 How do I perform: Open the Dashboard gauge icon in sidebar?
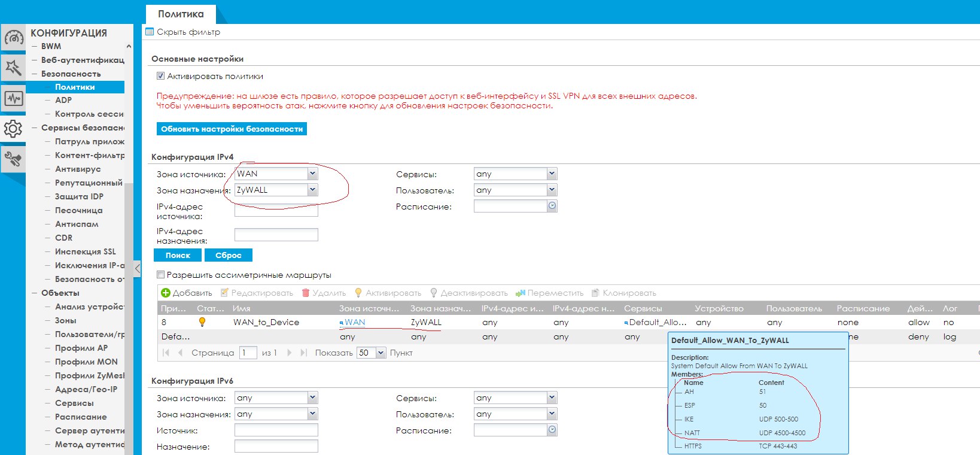pos(13,38)
